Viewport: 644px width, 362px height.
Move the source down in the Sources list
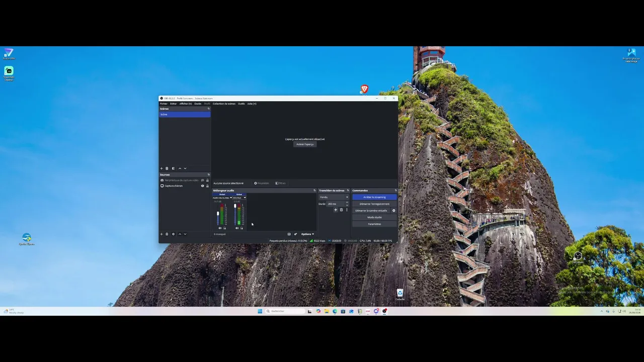pyautogui.click(x=185, y=234)
